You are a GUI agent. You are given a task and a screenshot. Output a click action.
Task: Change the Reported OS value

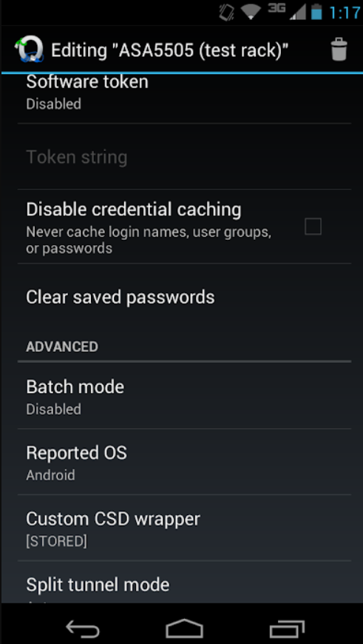coord(185,462)
